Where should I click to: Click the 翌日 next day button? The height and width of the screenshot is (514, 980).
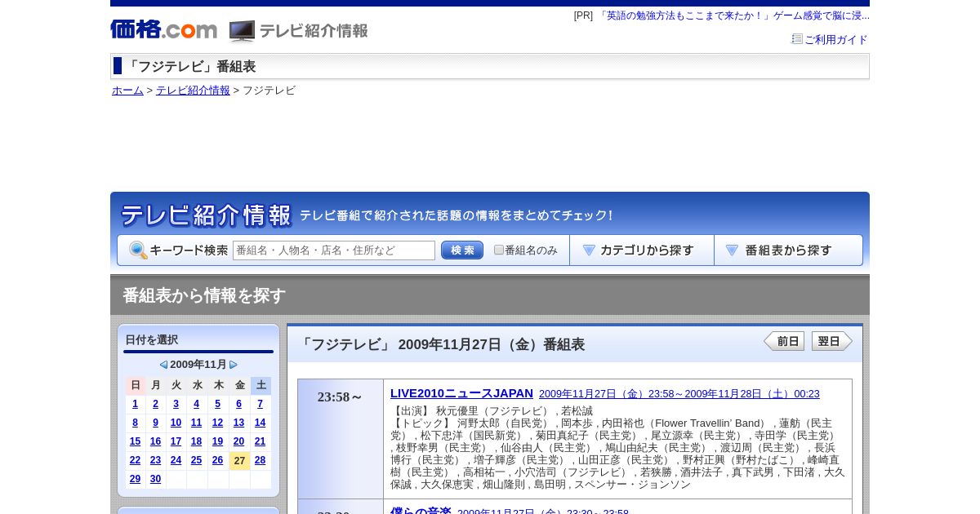coord(832,341)
